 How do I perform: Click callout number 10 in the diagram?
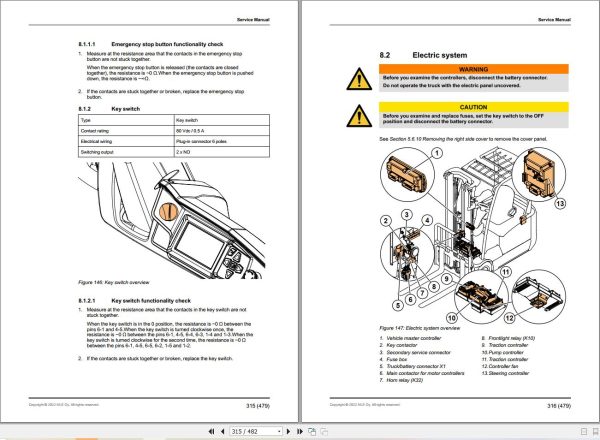point(452,318)
